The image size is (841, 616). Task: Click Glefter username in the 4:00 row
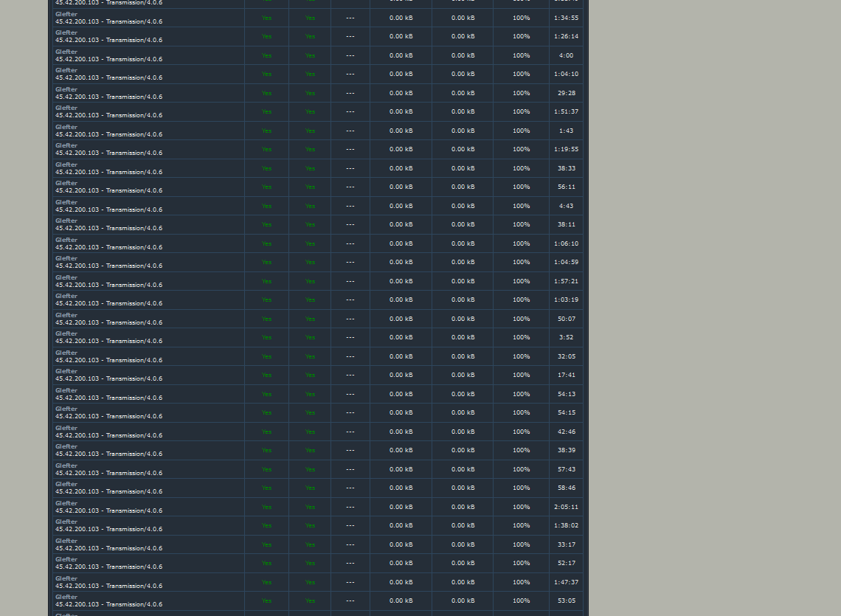click(x=66, y=52)
